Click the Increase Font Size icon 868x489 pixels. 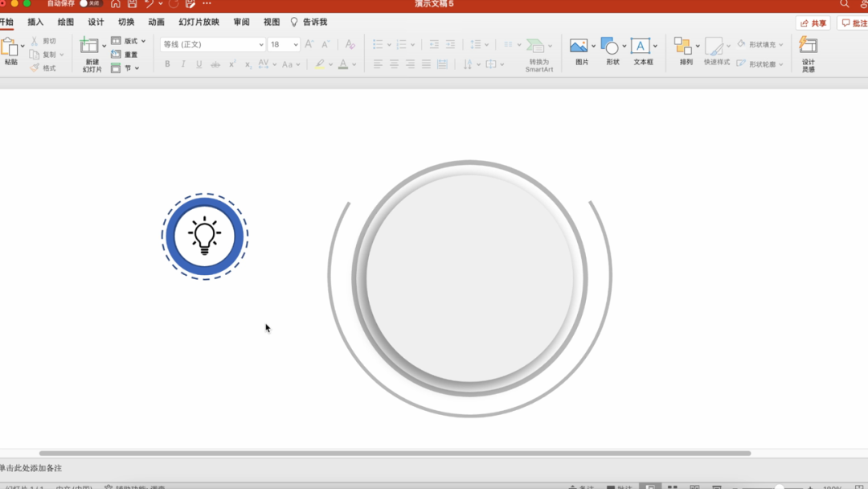click(x=309, y=43)
